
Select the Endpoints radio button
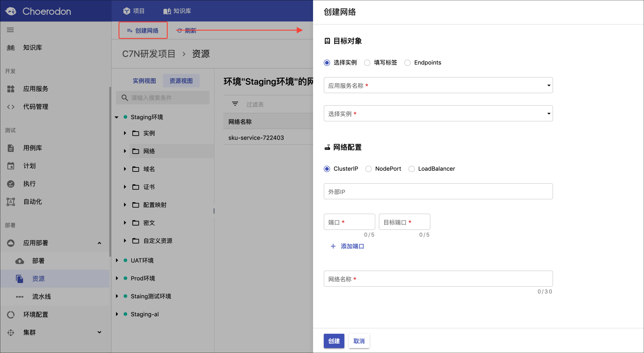(407, 63)
